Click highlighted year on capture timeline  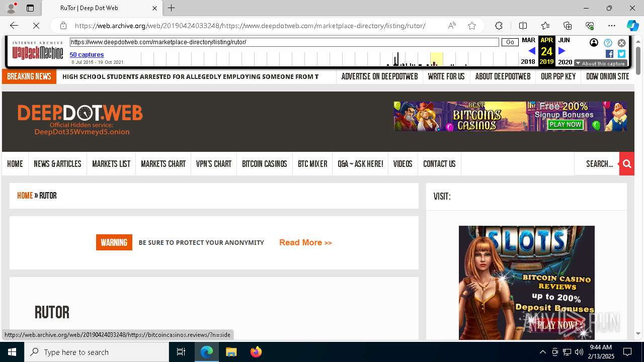pyautogui.click(x=436, y=59)
